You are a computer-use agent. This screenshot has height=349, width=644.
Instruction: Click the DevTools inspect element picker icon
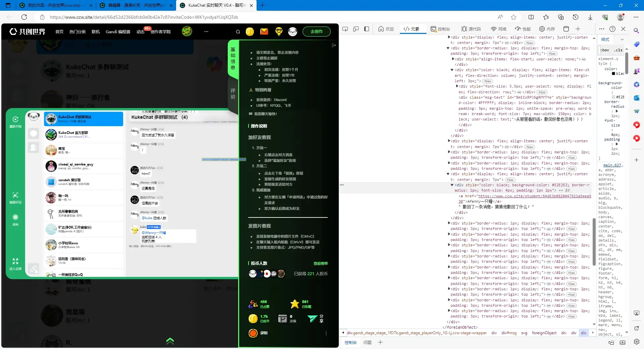345,29
